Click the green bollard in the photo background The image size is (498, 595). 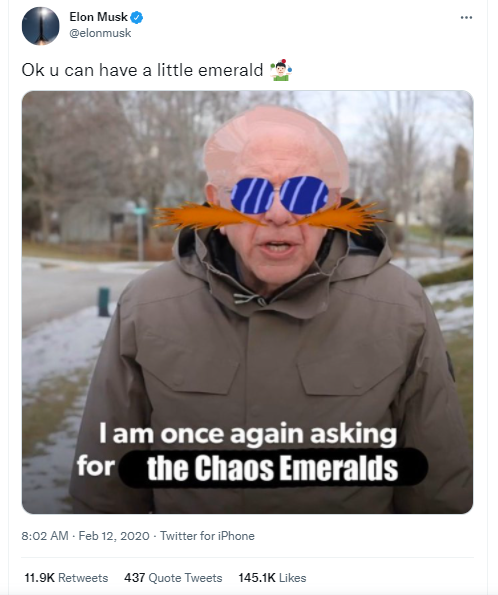pyautogui.click(x=104, y=302)
